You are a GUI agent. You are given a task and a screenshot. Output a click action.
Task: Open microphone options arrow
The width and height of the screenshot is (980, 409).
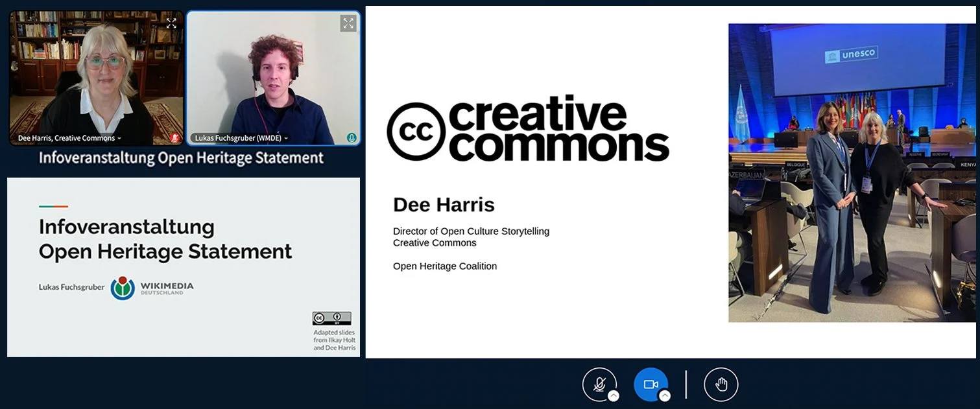click(x=613, y=396)
